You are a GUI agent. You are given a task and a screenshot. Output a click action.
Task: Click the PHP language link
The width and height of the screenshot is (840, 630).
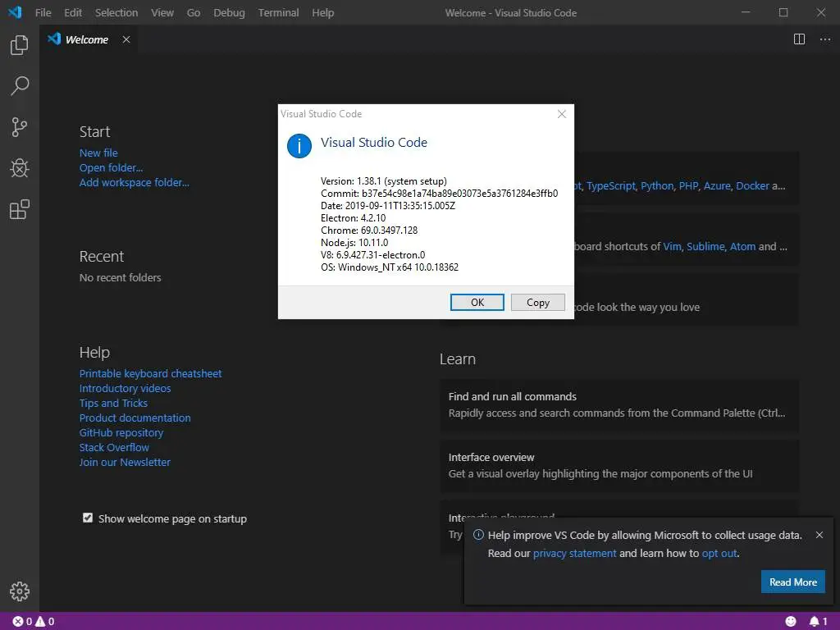point(688,186)
